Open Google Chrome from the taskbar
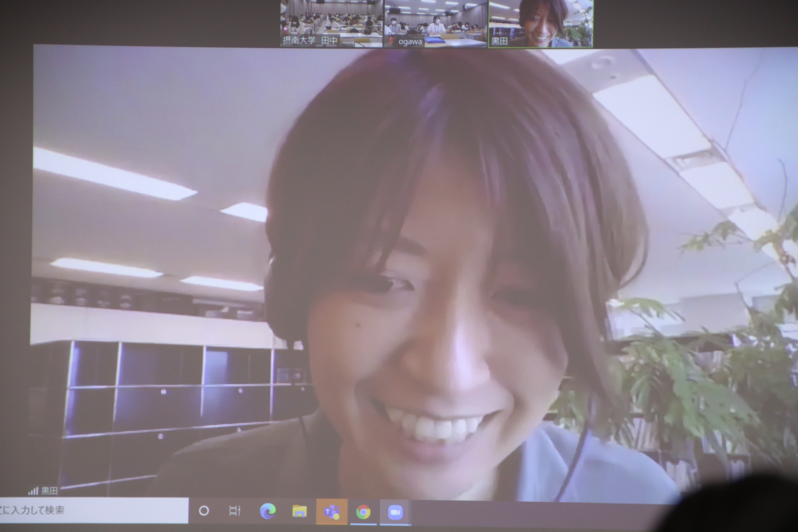 [363, 512]
